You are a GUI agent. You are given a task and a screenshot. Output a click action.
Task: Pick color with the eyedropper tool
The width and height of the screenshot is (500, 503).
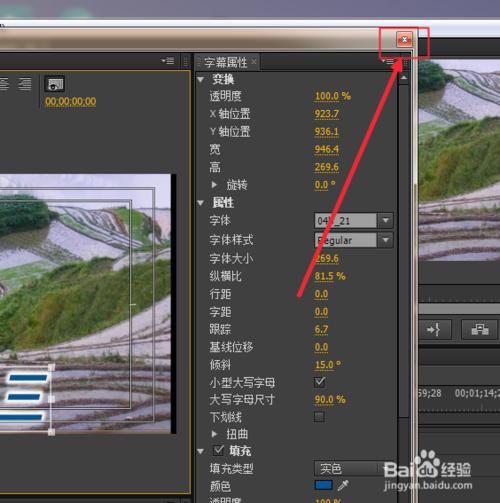[x=343, y=485]
